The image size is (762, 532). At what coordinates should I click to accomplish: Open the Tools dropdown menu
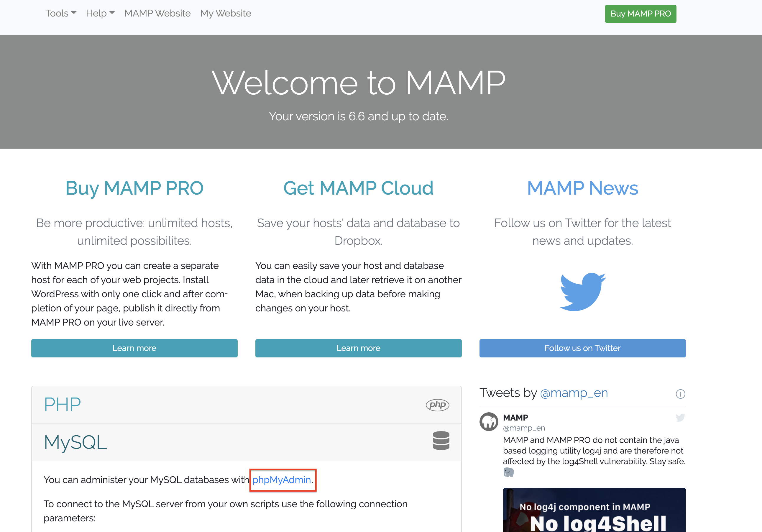point(61,13)
